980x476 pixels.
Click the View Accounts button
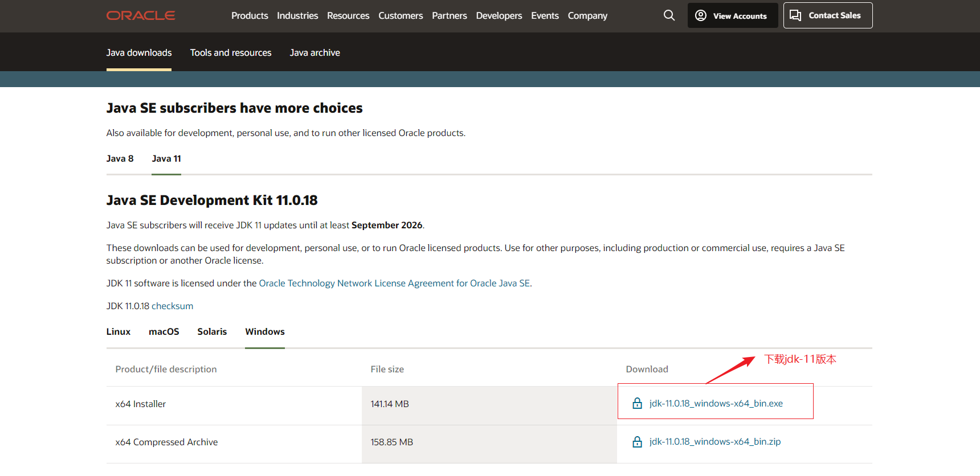pos(732,15)
